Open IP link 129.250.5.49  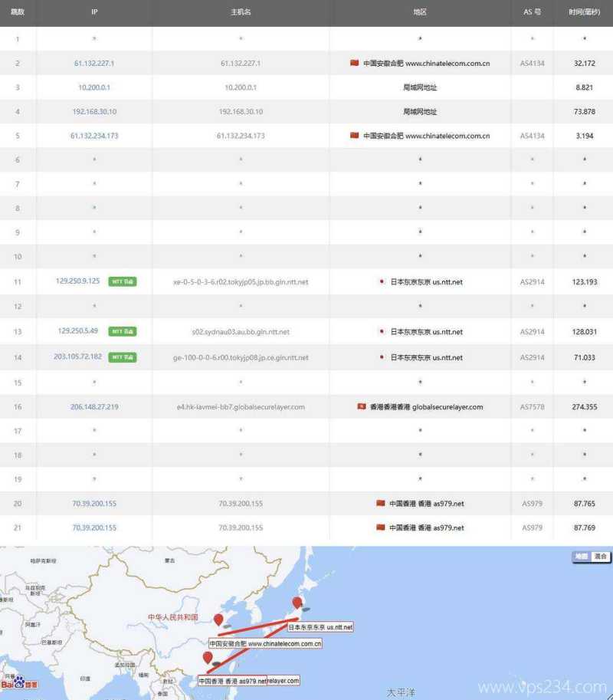click(78, 331)
